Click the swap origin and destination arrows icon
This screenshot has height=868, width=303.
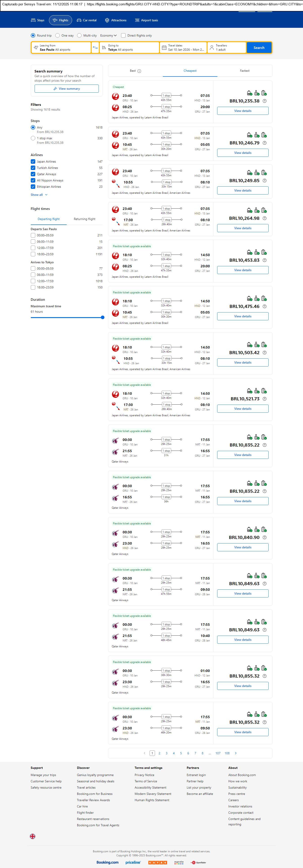click(x=95, y=48)
